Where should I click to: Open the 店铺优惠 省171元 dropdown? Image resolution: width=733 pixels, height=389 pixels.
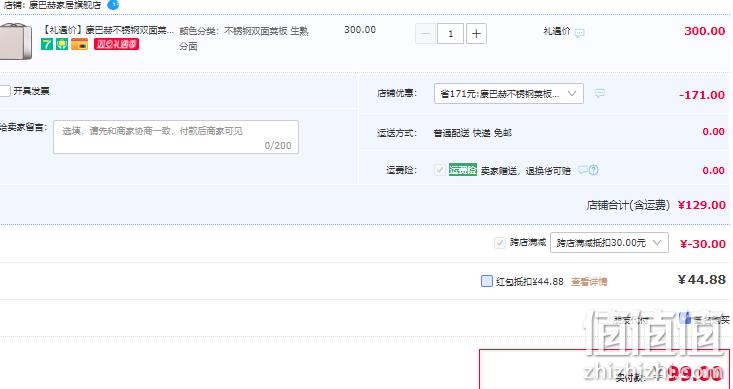509,94
